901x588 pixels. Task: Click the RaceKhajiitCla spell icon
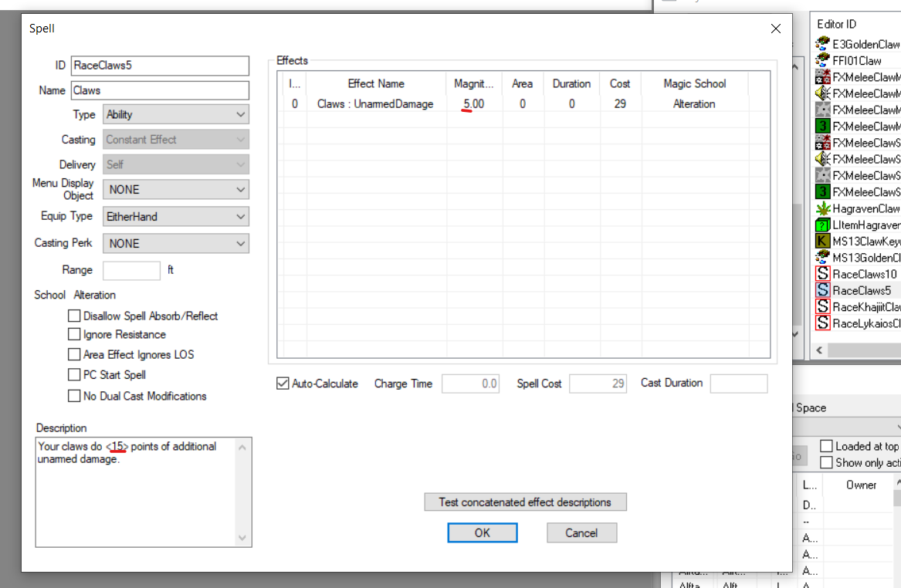[823, 306]
